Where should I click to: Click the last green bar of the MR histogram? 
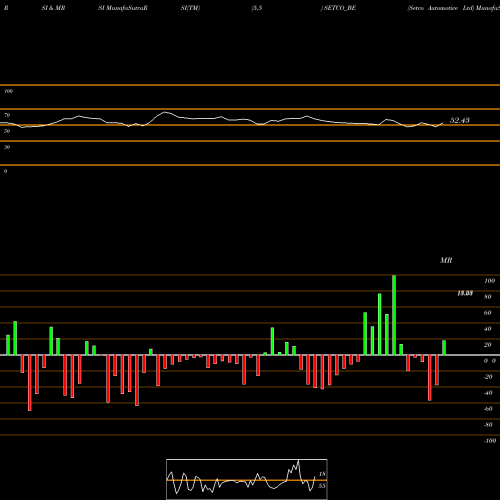tap(444, 348)
